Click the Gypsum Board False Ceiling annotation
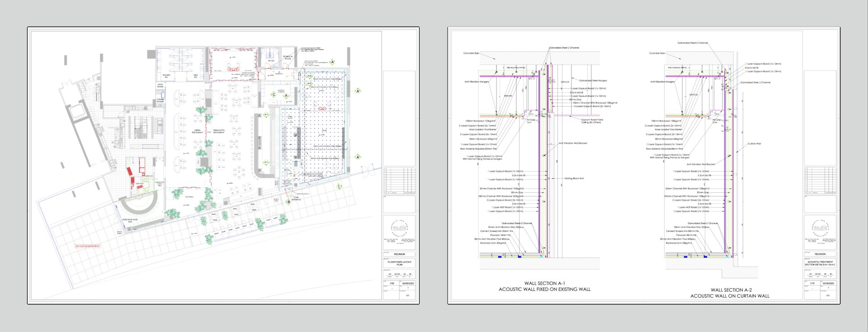 click(592, 121)
